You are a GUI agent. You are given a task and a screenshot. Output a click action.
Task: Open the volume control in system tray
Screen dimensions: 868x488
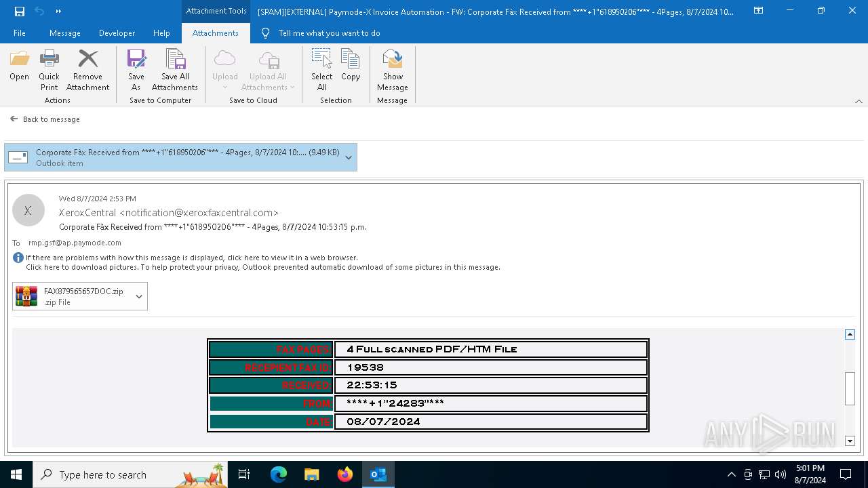(x=781, y=474)
